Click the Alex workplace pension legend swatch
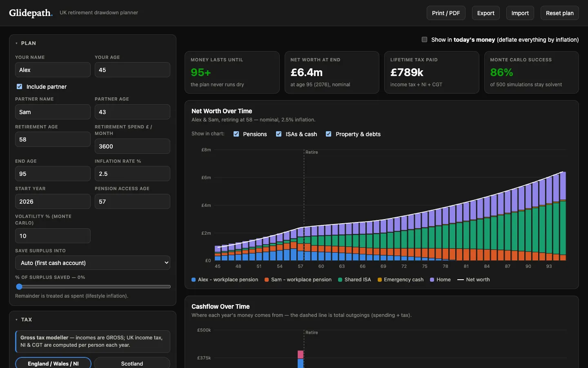 194,280
